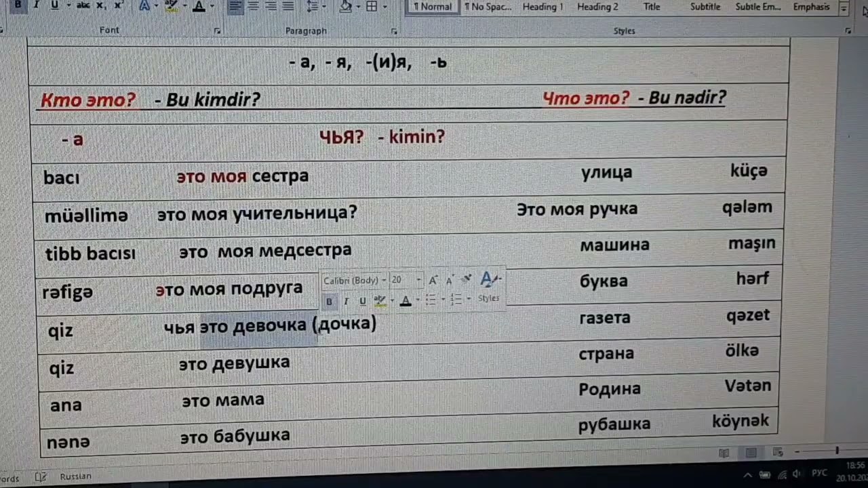Open font name box in mini toolbar
Viewport: 868px width, 488px height.
click(355, 280)
